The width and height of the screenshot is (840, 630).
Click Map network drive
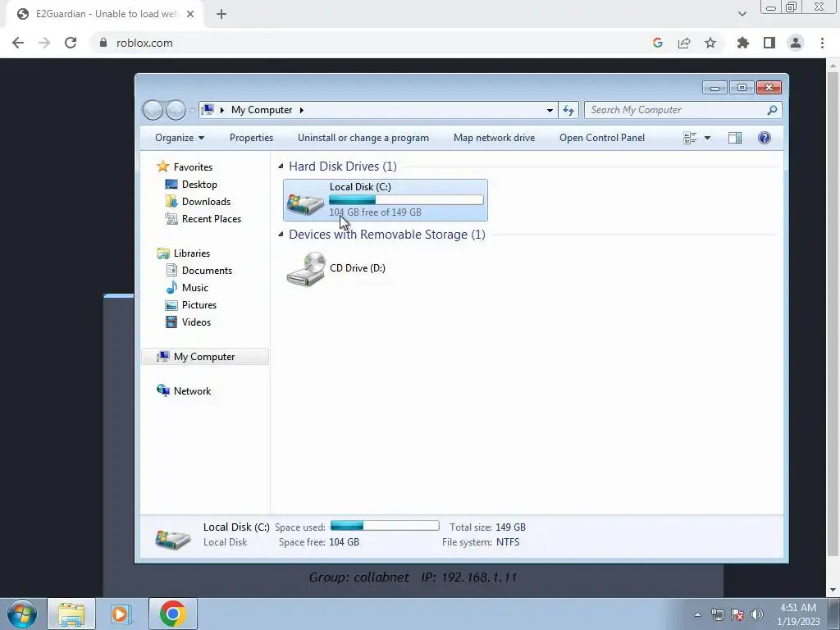494,138
